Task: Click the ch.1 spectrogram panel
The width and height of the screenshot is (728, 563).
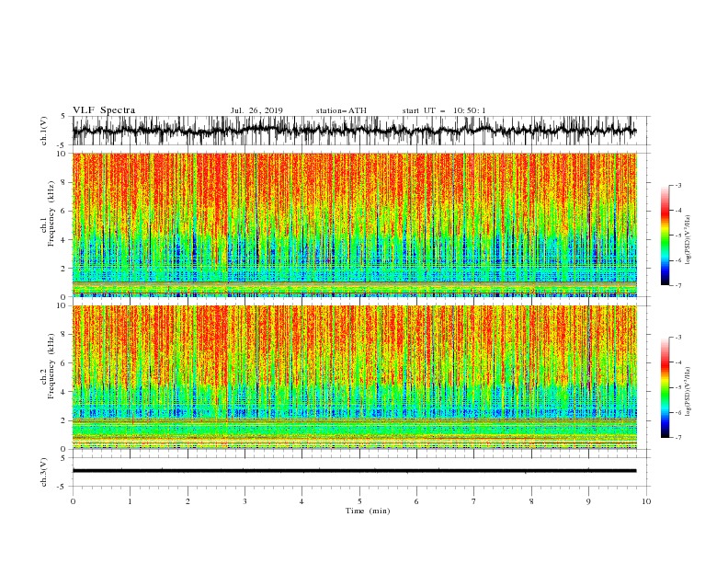Action: coord(354,224)
